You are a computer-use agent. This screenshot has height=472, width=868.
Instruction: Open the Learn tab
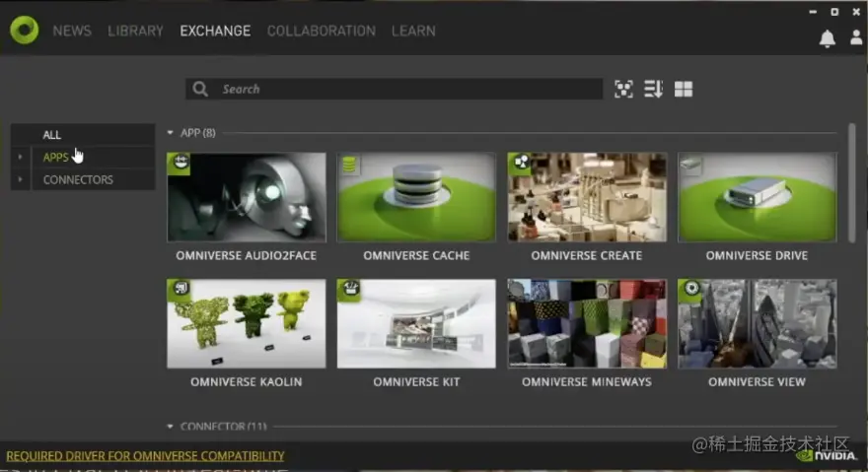[x=413, y=31]
